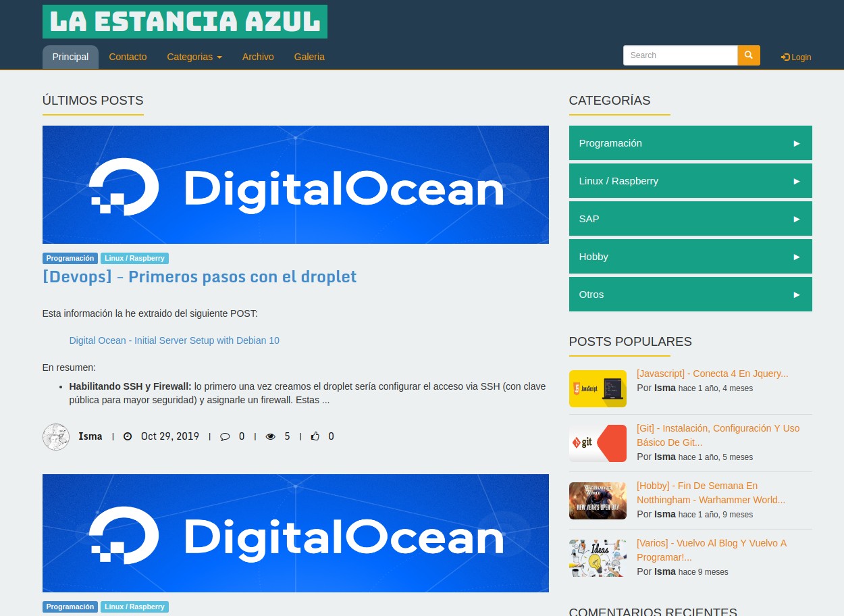Click the Login link with arrow icon
Screen dimensions: 844x616
pyautogui.click(x=796, y=57)
